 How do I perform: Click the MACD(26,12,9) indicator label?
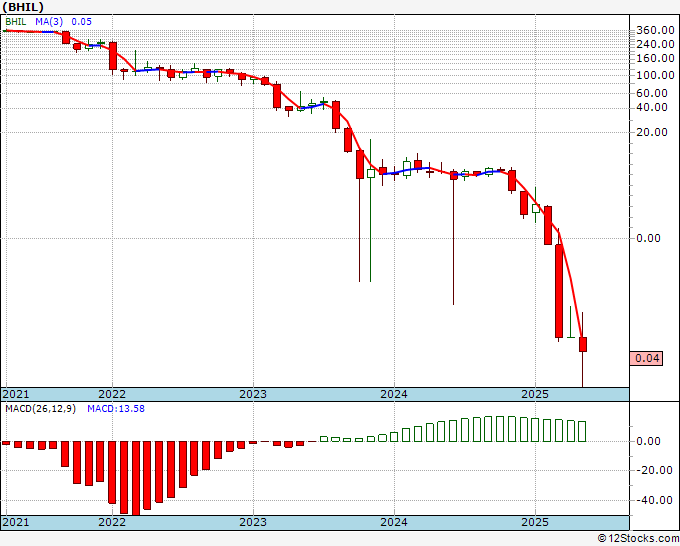[40, 409]
